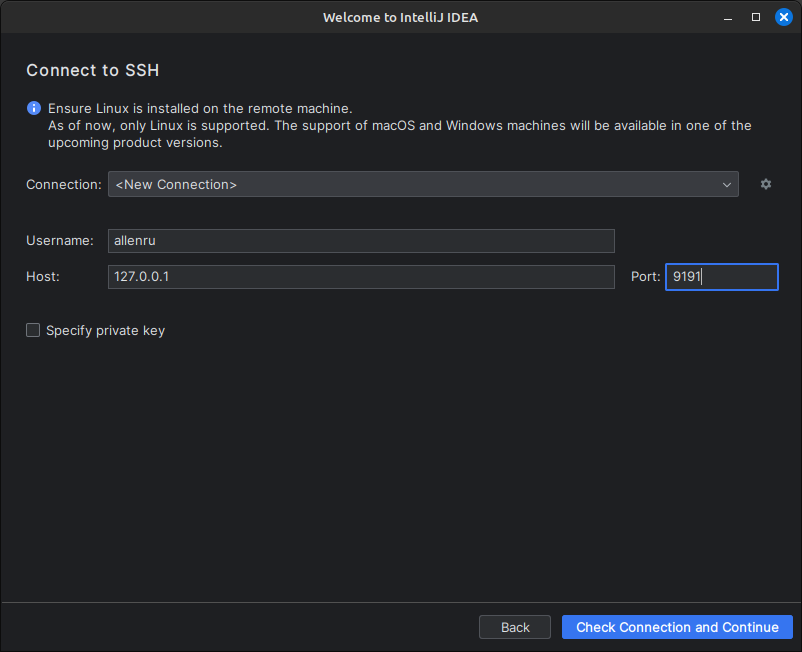
Task: Click the 'Specify private key' label text
Action: point(105,330)
